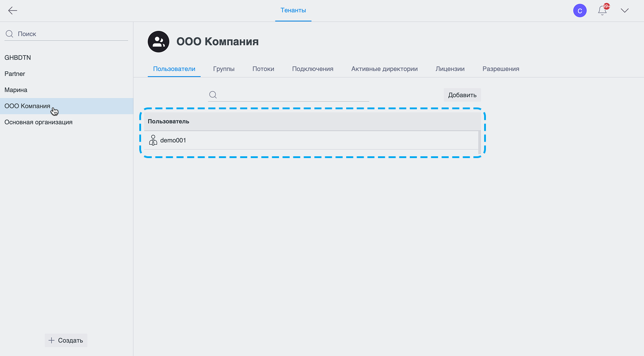Viewport: 644px width, 356px height.
Task: Click the Создать button
Action: 66,340
